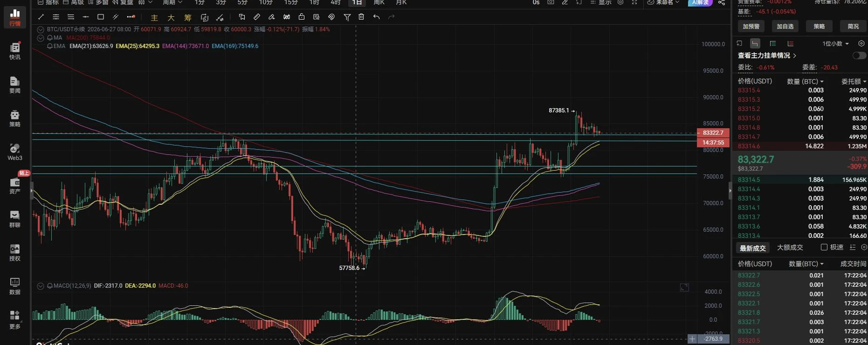Click the filter funnel icon in toolbar
This screenshot has height=345, width=868.
(347, 17)
